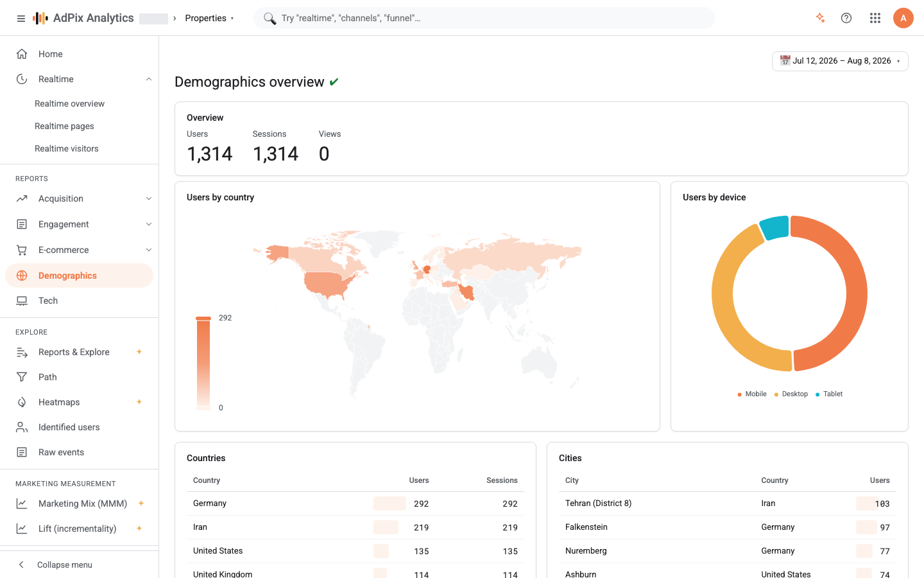Click the Identified users person icon
Viewport: 924px width, 578px height.
tap(22, 427)
